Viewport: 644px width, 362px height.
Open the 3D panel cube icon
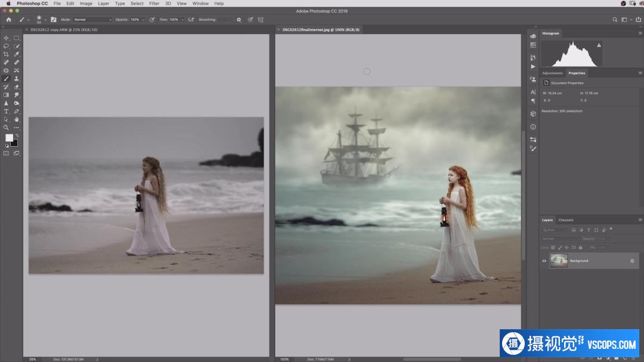pyautogui.click(x=533, y=114)
